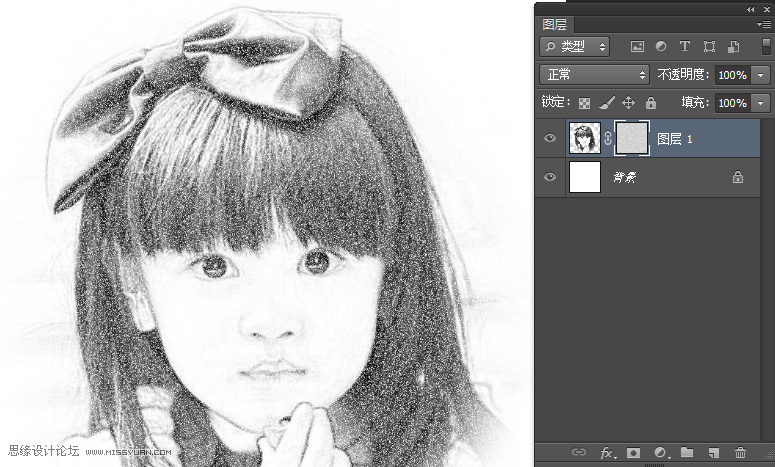The image size is (775, 467).
Task: Click the lock icon on 背景 layer
Action: click(x=738, y=177)
